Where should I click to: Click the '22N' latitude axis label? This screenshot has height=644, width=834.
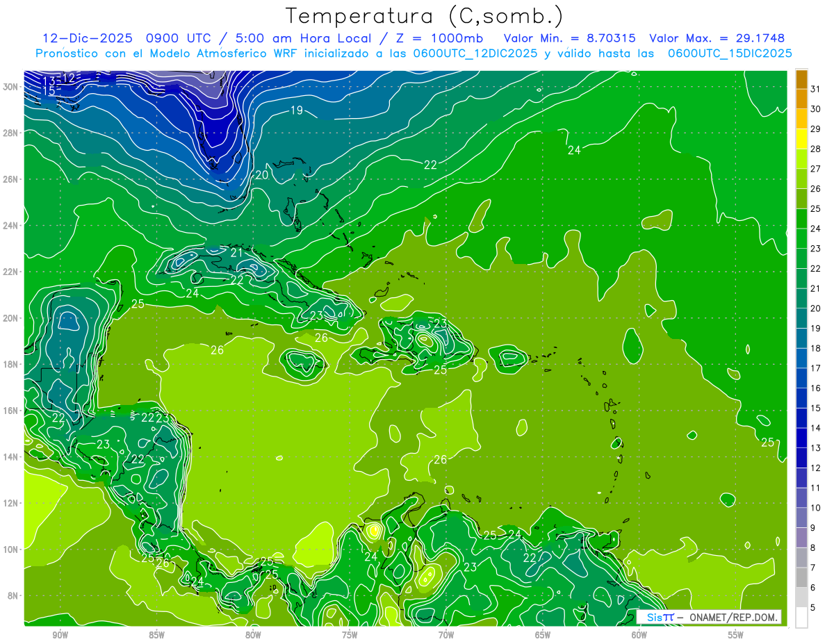(x=12, y=272)
